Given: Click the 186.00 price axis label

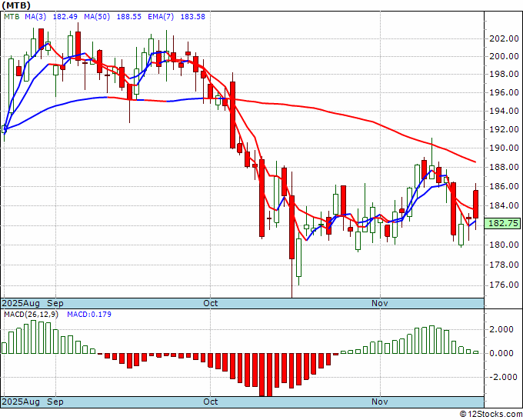Looking at the screenshot, I should pyautogui.click(x=504, y=186).
